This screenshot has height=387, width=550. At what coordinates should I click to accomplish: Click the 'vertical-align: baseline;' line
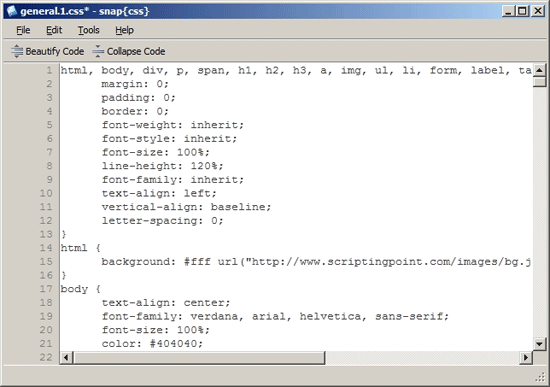[x=186, y=207]
